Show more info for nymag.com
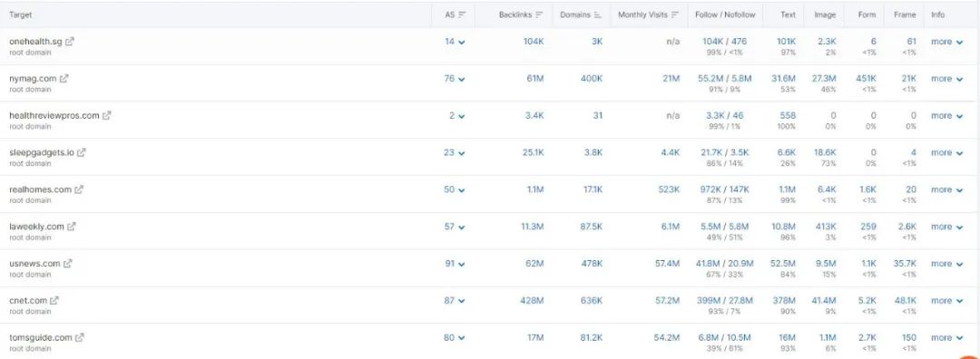 [x=946, y=79]
